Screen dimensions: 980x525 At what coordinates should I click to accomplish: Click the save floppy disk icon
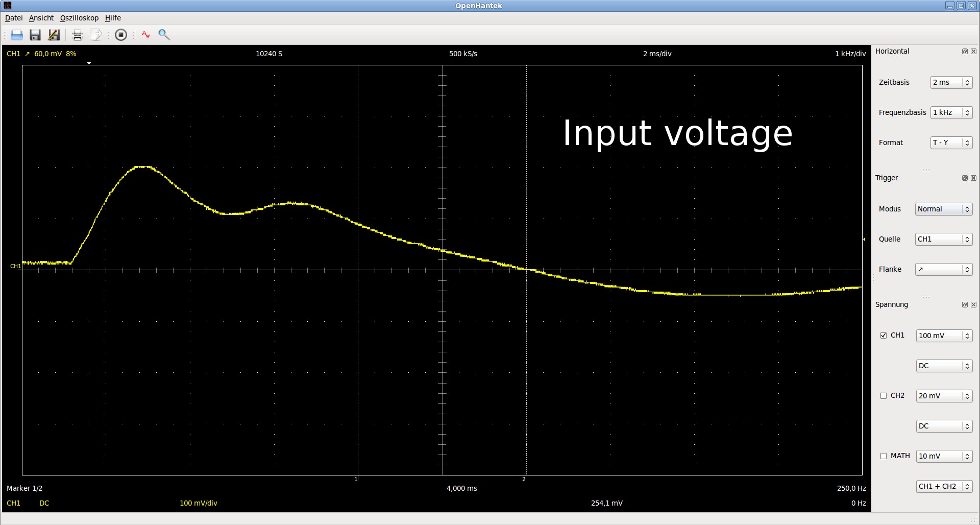(35, 35)
